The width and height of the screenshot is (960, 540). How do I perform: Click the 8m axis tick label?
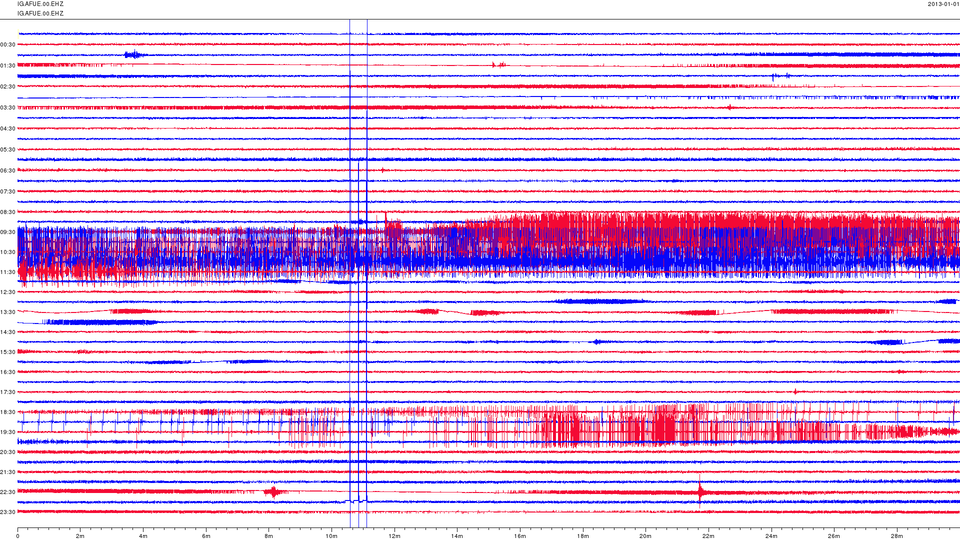269,536
